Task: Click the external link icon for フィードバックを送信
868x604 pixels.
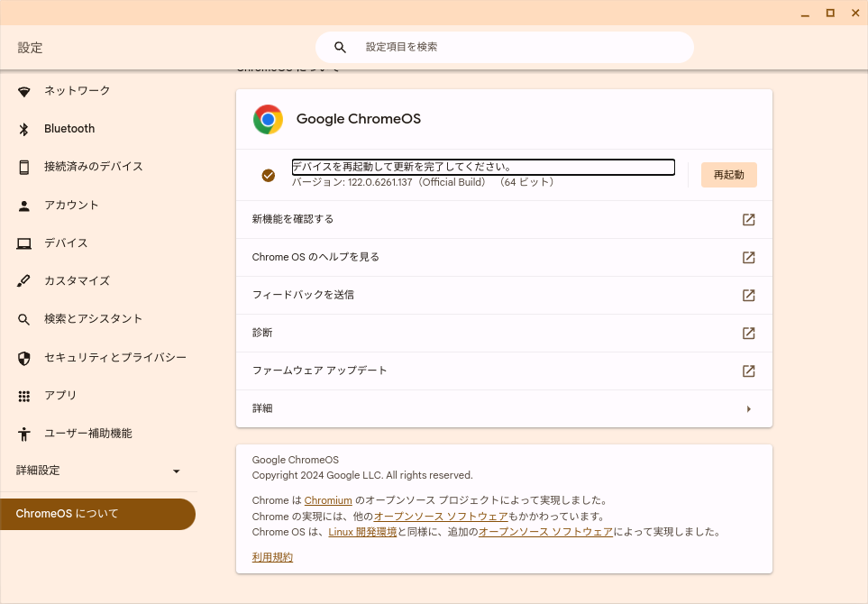Action: coord(748,295)
